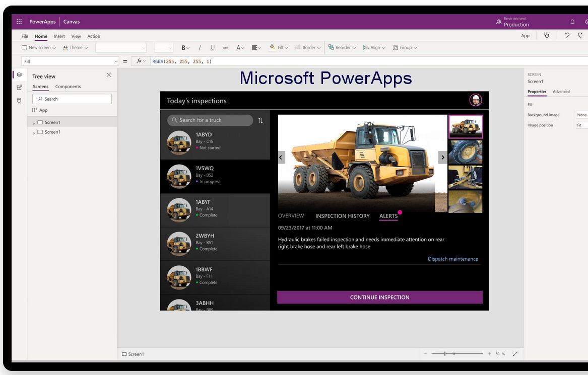
Task: Open the app launcher waffle icon
Action: [x=19, y=22]
